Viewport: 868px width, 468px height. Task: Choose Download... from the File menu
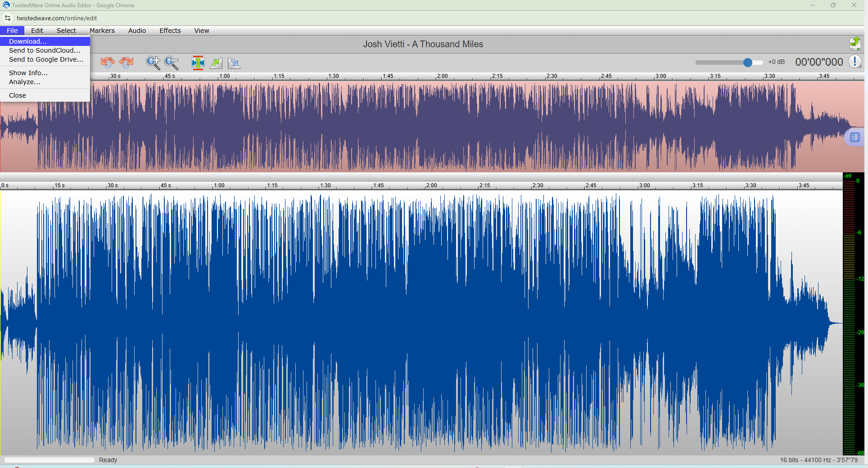[45, 41]
